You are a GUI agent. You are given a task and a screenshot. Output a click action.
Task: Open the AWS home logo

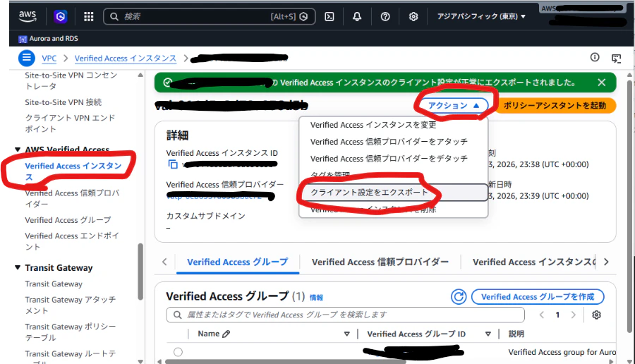point(28,16)
